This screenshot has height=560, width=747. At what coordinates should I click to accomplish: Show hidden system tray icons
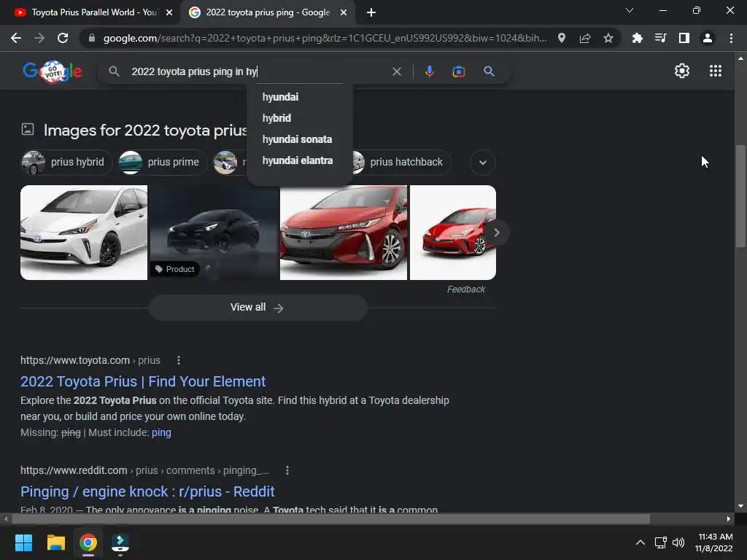pyautogui.click(x=640, y=542)
